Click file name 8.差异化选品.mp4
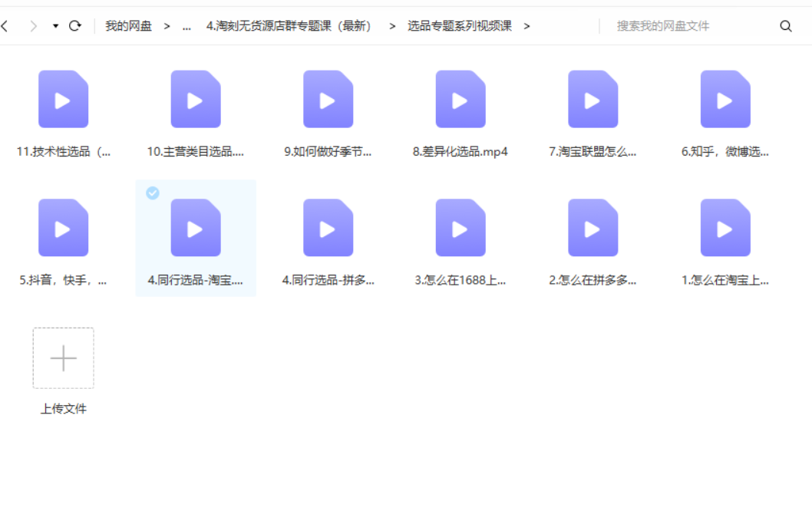The width and height of the screenshot is (812, 527). (x=460, y=152)
